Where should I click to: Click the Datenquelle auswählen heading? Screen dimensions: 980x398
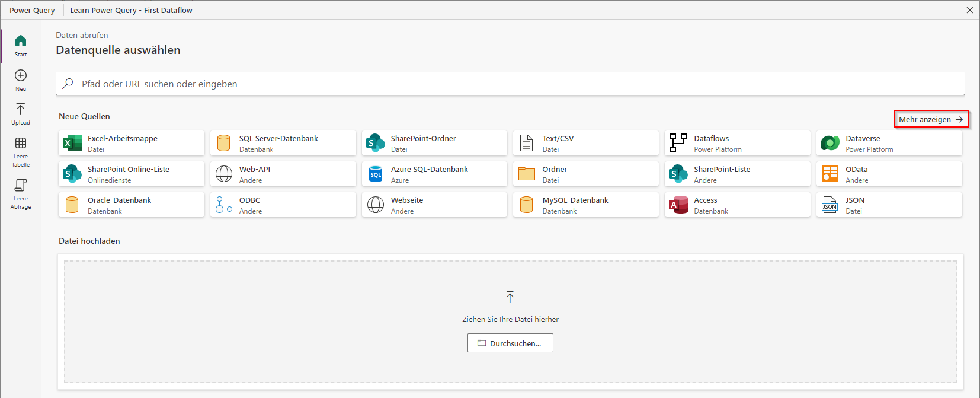click(118, 50)
